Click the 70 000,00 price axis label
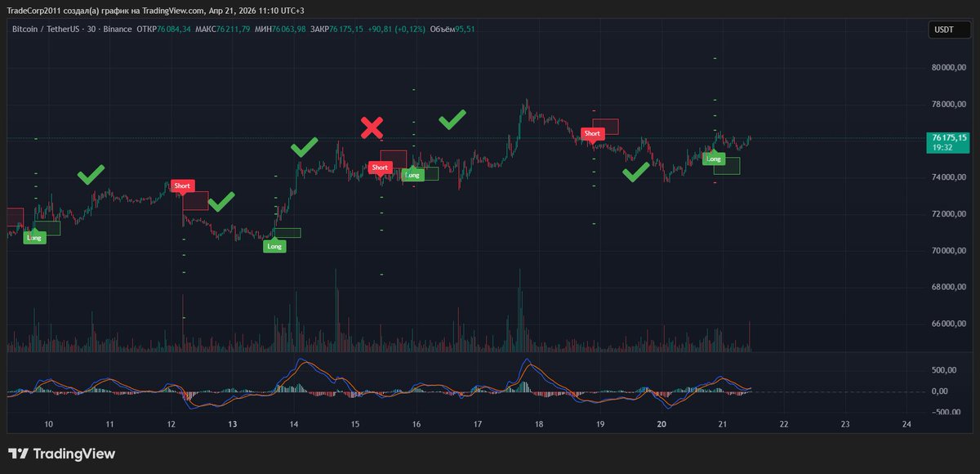 tap(949, 251)
